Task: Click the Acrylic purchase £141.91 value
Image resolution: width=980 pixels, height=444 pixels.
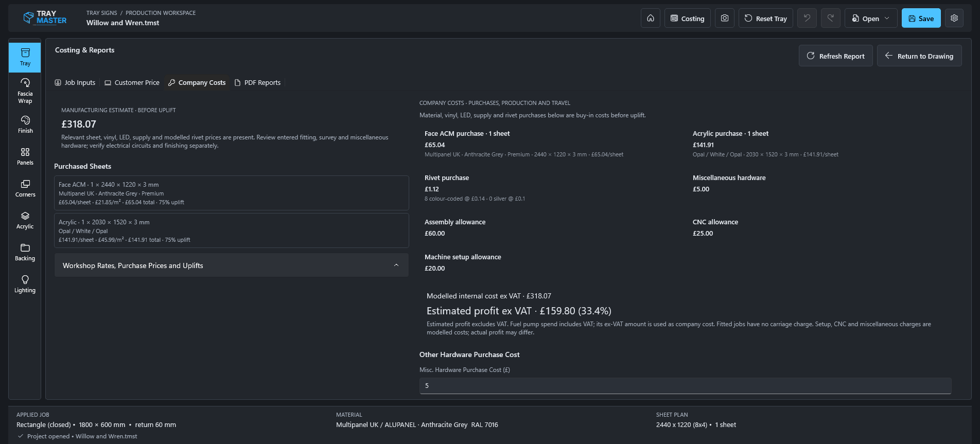Action: (x=703, y=145)
